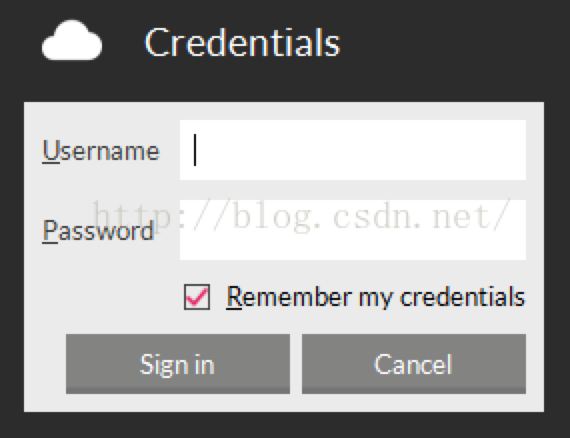Focus the Password input field
The image size is (570, 438).
(353, 230)
